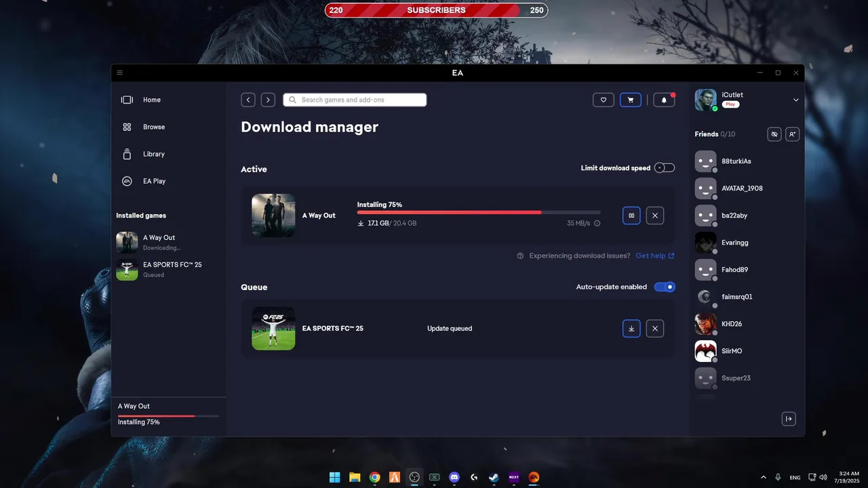
Task: Select A Way Out in Installed games
Action: click(x=169, y=242)
